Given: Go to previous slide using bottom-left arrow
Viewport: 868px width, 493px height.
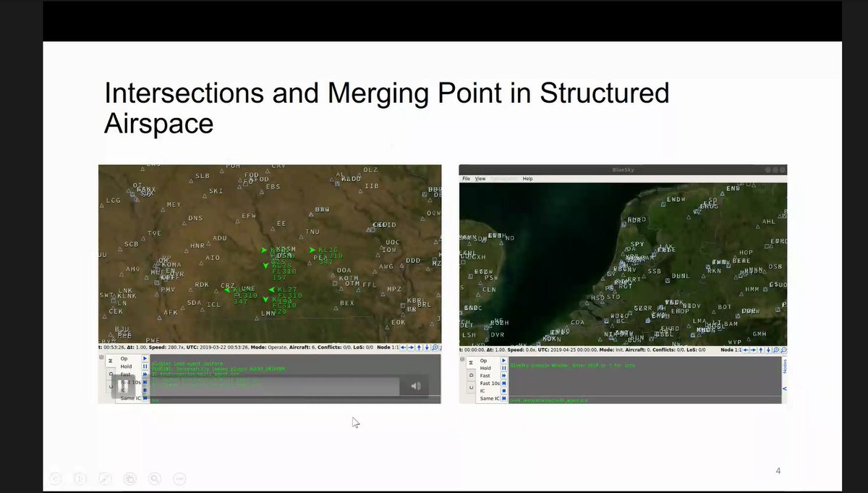Looking at the screenshot, I should [57, 478].
